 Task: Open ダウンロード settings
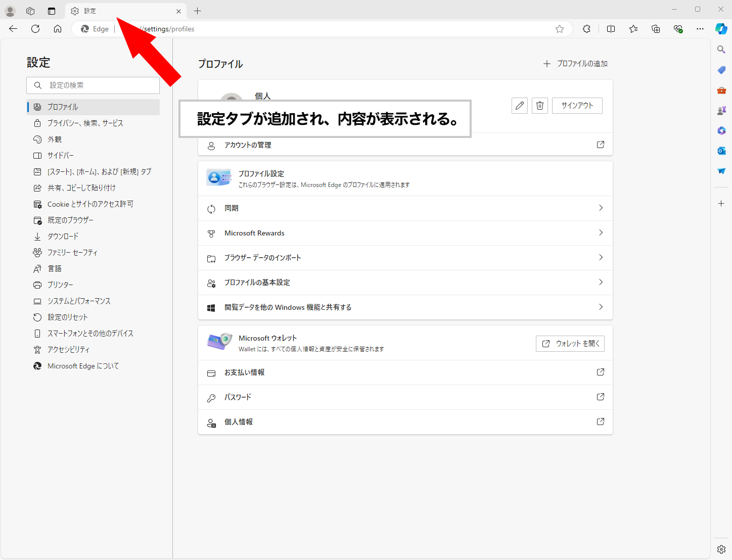point(93,237)
